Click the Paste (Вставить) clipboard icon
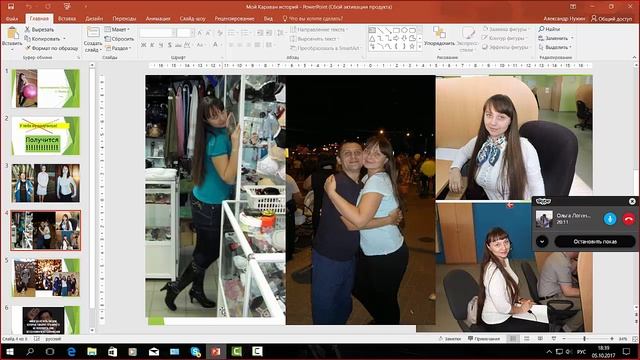Screen dimensions: 640x360 pos(12,33)
